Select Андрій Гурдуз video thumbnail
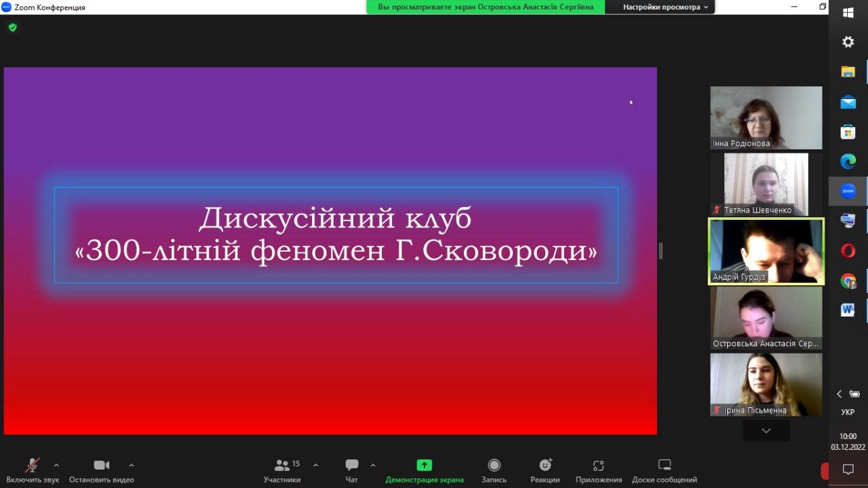The width and height of the screenshot is (868, 488). 766,251
